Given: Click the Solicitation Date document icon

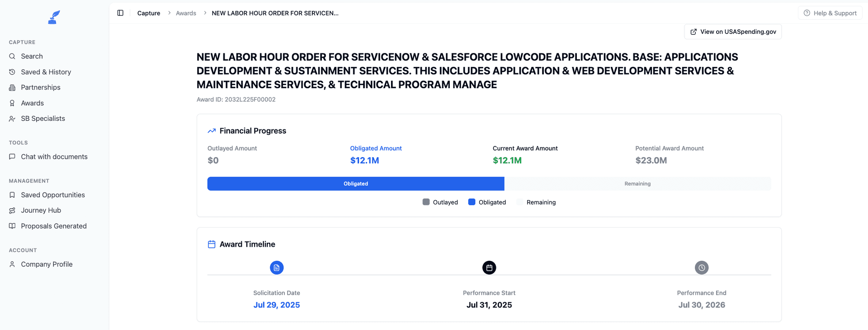Looking at the screenshot, I should (277, 268).
